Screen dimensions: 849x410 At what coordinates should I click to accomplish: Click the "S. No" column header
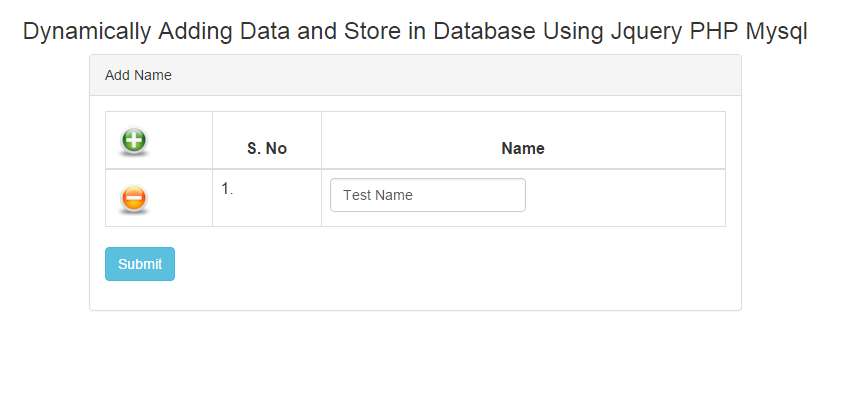(267, 148)
